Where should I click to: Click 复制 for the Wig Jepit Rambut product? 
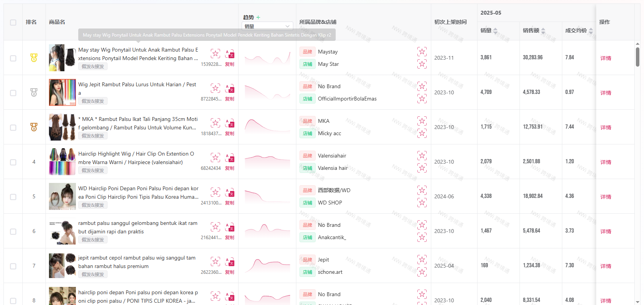click(x=230, y=99)
